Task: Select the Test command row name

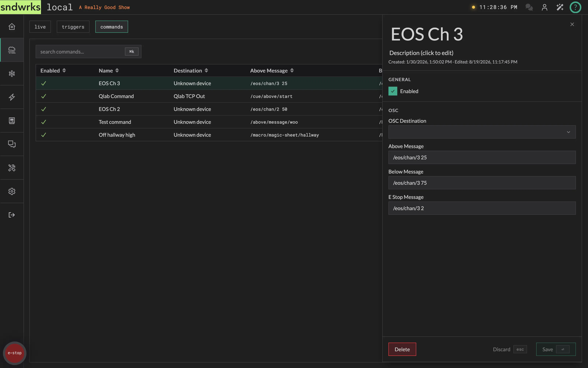Action: click(115, 122)
